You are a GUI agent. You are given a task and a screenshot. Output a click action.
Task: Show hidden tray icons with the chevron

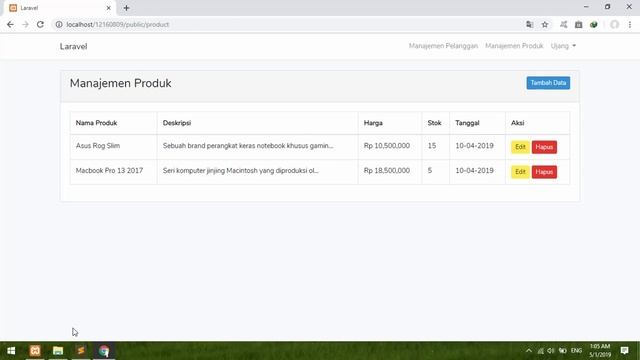529,351
